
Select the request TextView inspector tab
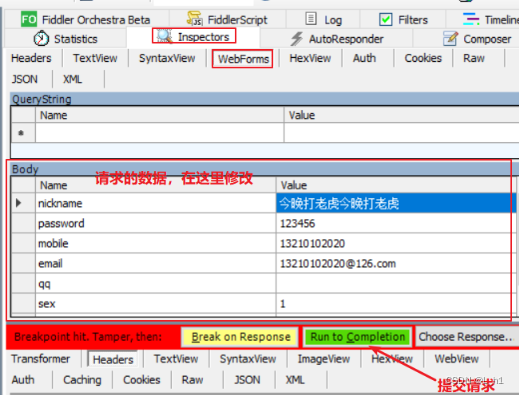[x=95, y=58]
